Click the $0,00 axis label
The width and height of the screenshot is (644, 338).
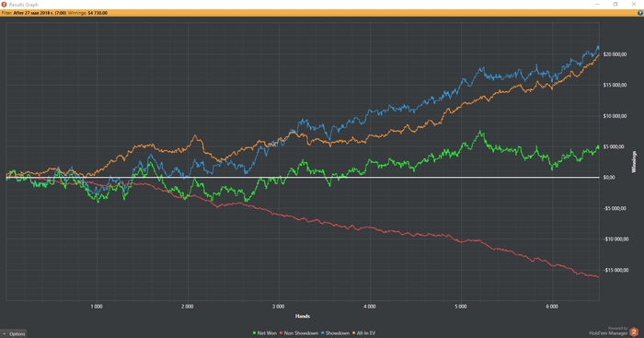point(609,178)
